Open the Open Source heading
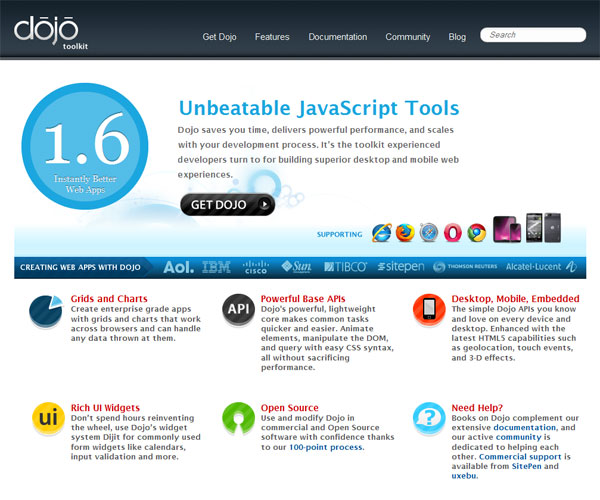600x500 pixels. 290,408
